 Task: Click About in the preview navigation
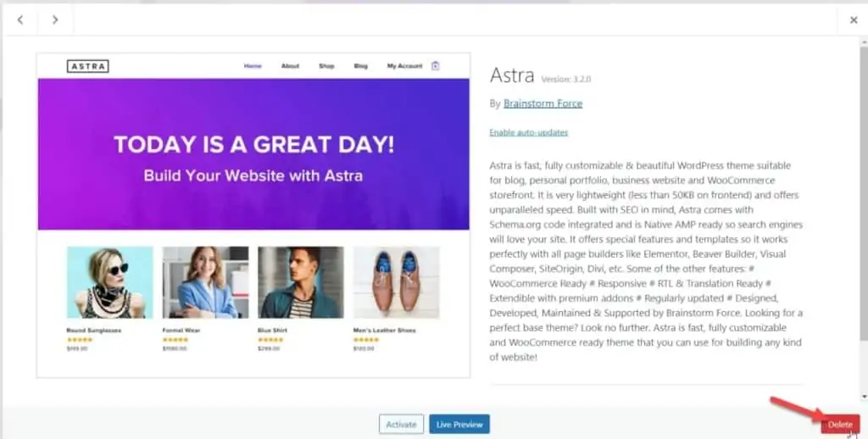[x=290, y=66]
